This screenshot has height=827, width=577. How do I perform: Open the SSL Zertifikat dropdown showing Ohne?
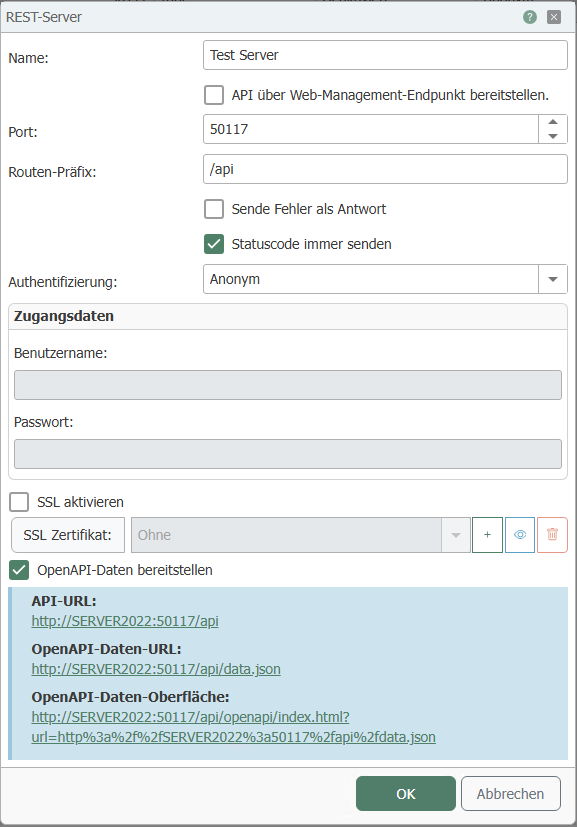pos(301,535)
